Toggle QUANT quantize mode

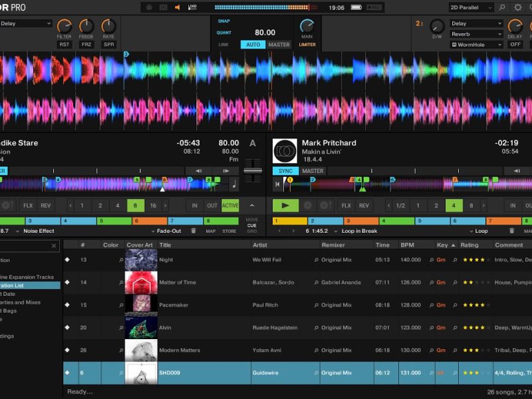[224, 33]
